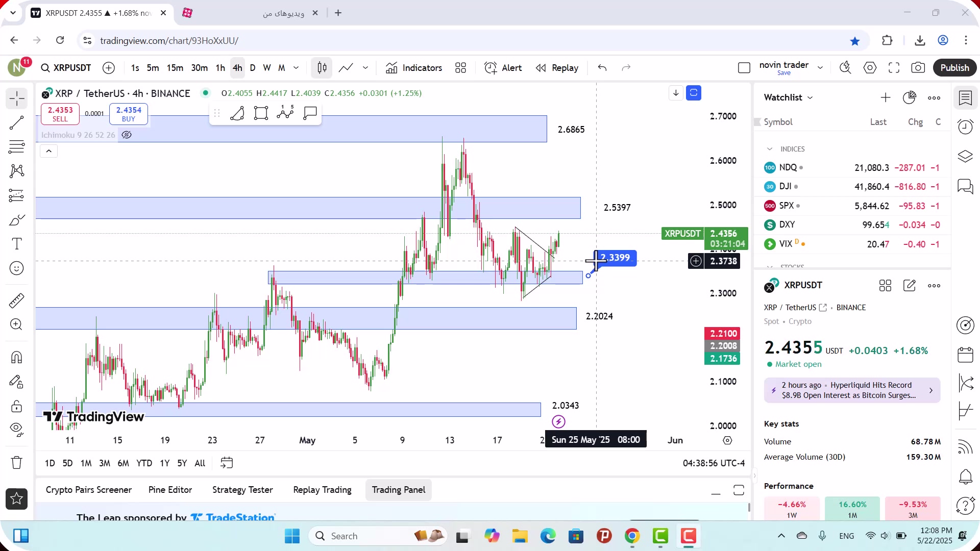Select the text annotation tool
This screenshot has height=551, width=980.
point(16,244)
